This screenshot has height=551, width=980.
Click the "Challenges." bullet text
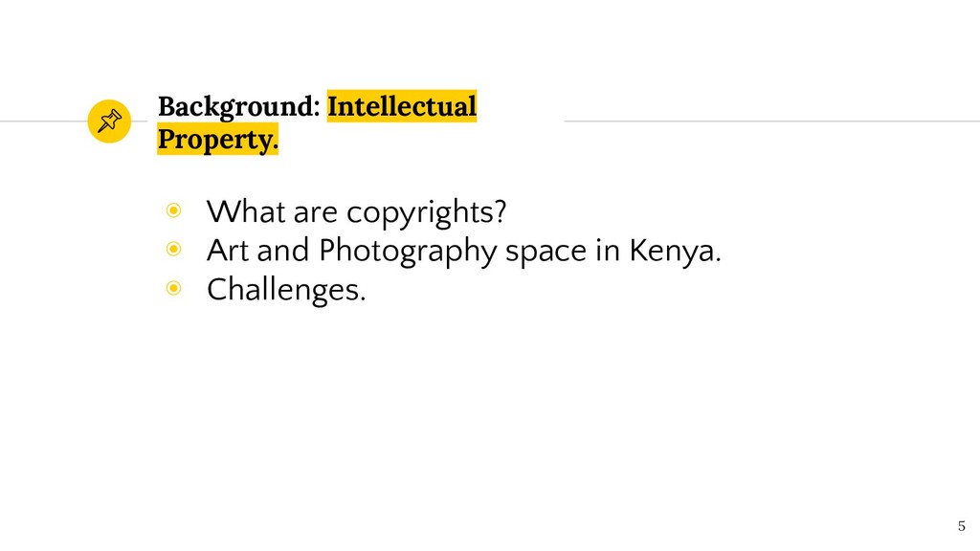tap(286, 291)
